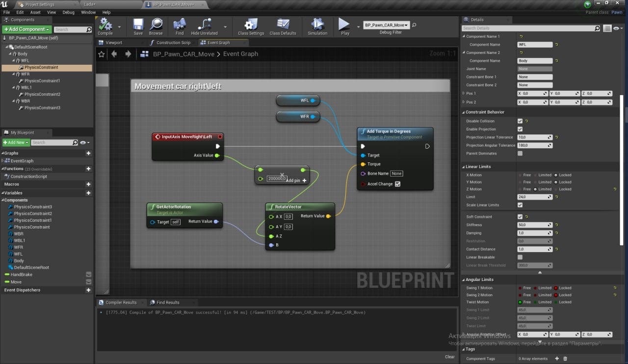Viewport: 628px width, 364px height.
Task: Open the Debug menu
Action: coord(69,12)
